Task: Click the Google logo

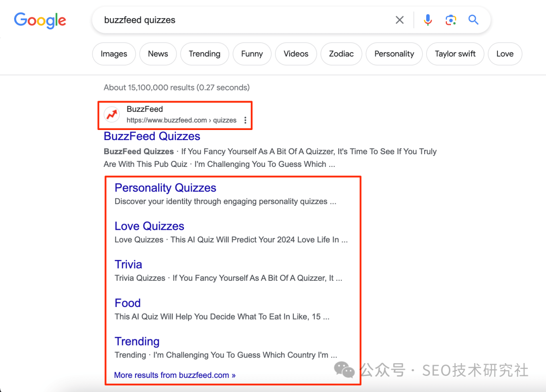Action: [x=40, y=21]
